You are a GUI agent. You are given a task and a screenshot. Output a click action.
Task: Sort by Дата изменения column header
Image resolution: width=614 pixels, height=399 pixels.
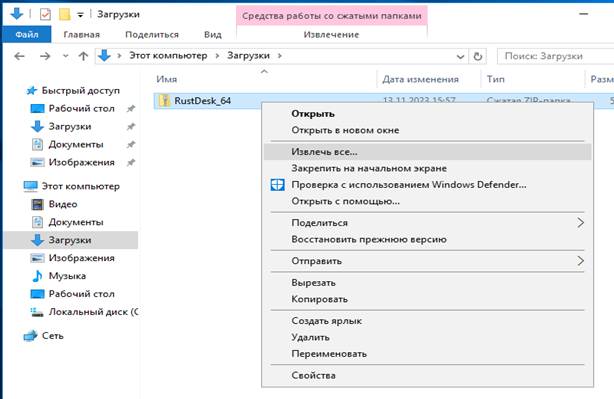pos(420,79)
